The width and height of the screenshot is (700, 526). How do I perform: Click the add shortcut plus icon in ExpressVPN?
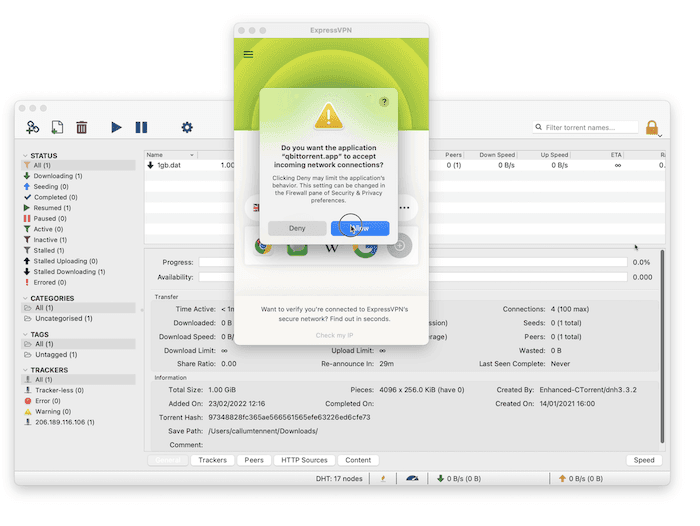pyautogui.click(x=399, y=246)
